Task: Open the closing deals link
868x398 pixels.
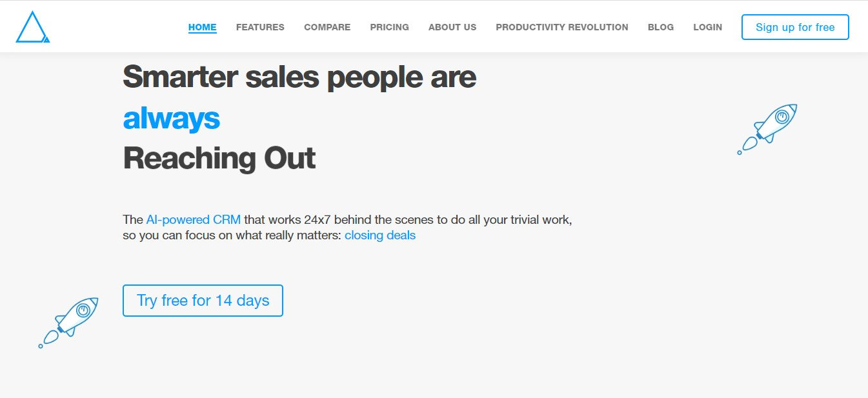Action: (x=380, y=235)
